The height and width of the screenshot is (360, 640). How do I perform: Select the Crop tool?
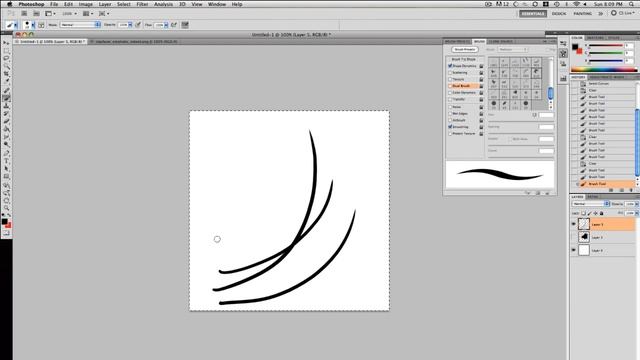[6, 74]
